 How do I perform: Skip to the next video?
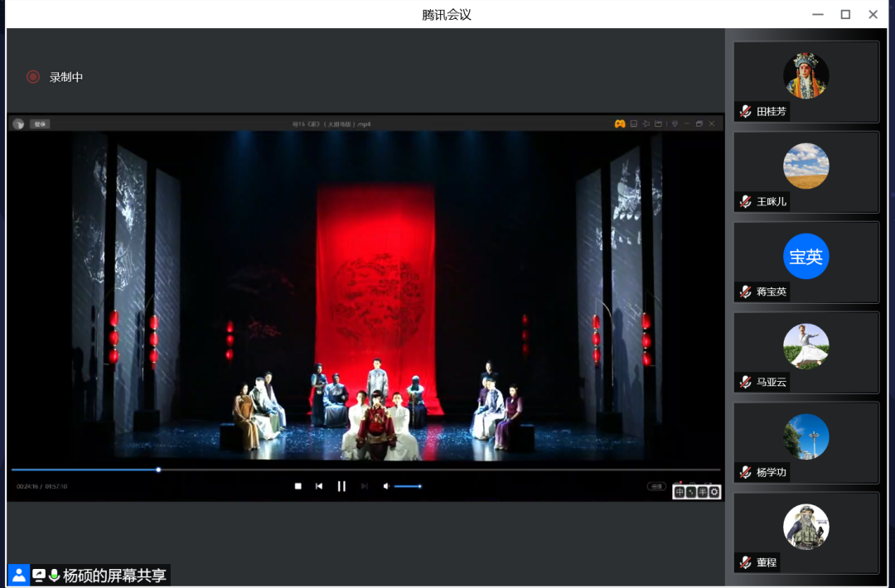(364, 486)
